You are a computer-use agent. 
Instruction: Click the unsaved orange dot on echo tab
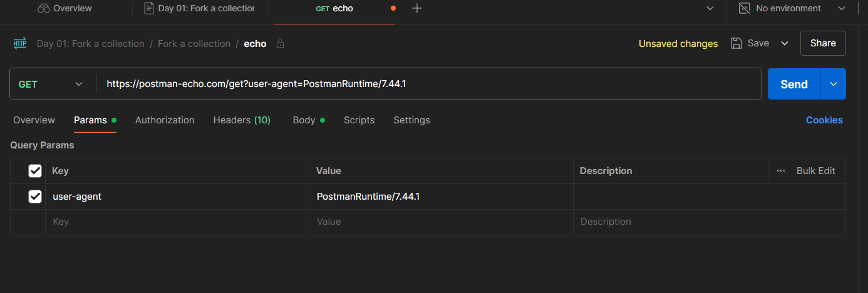click(x=393, y=9)
